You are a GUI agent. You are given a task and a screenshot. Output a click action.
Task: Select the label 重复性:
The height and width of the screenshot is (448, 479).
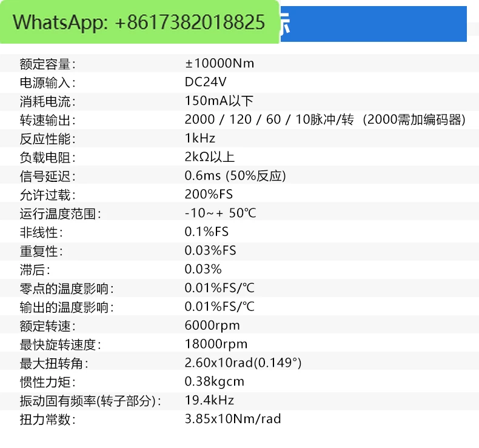click(x=41, y=251)
